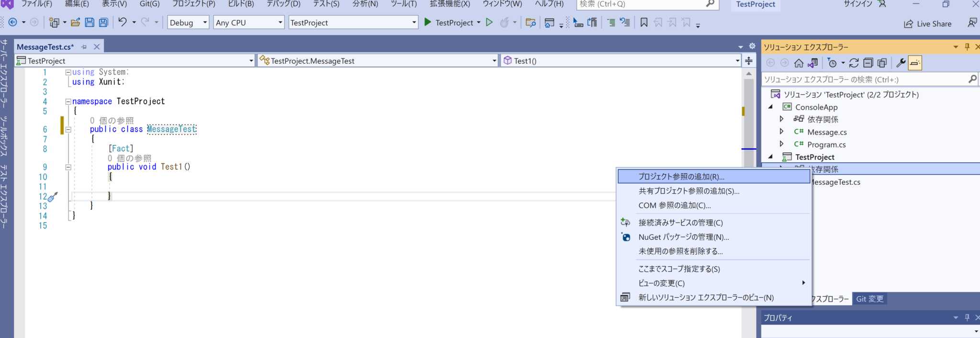
Task: Click the Solution Explorer Home icon
Action: coord(799,63)
